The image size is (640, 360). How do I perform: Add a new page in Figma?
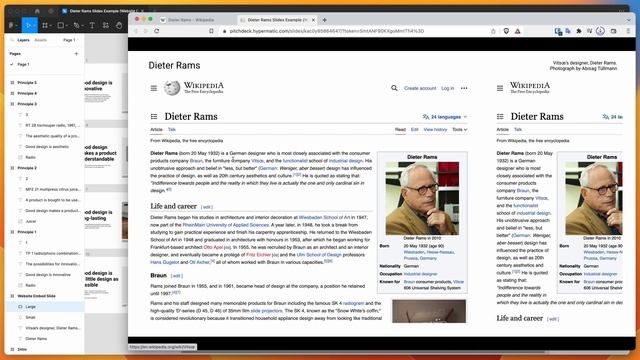[x=76, y=53]
